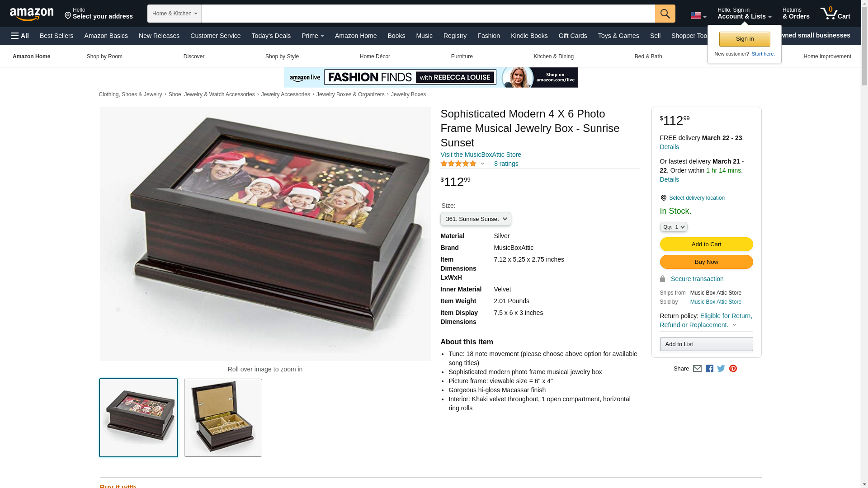868x488 pixels.
Task: Open the Amazon logo home link
Action: pos(32,14)
